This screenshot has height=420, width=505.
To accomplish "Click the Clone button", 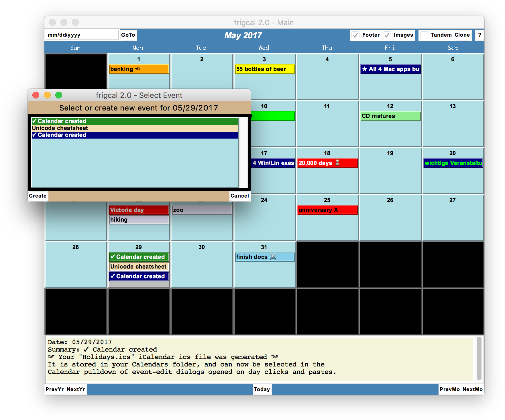I will click(462, 35).
